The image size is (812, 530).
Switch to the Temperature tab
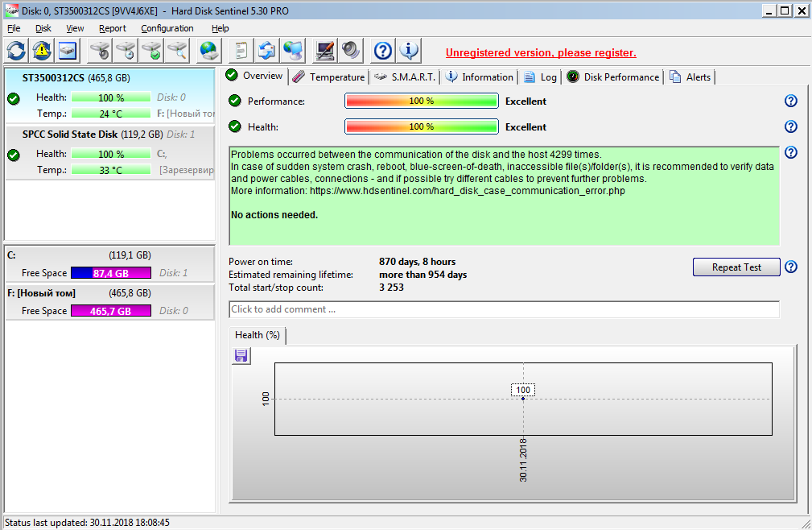pos(328,77)
